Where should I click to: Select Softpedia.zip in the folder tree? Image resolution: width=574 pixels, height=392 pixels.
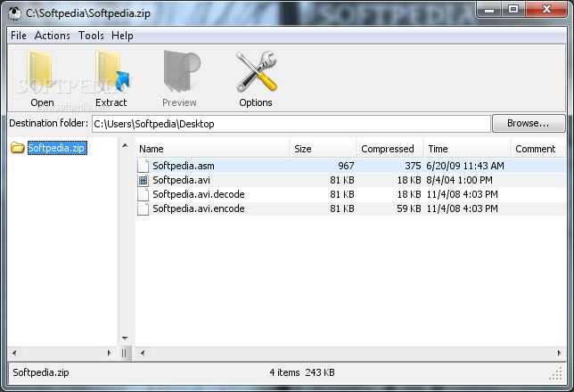coord(57,148)
